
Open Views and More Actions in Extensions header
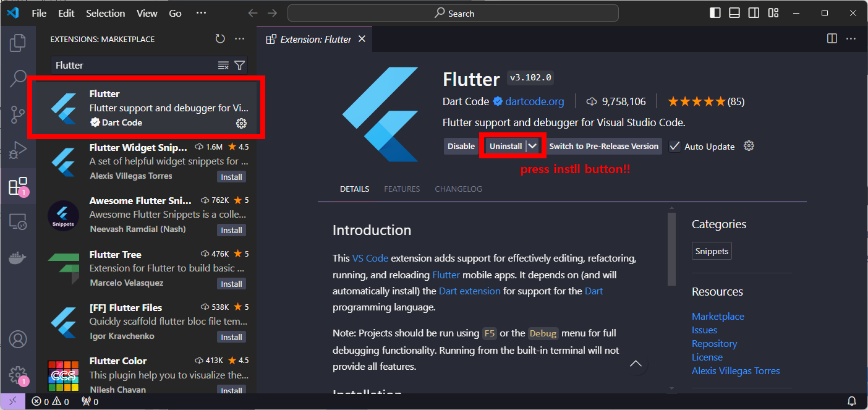point(240,39)
